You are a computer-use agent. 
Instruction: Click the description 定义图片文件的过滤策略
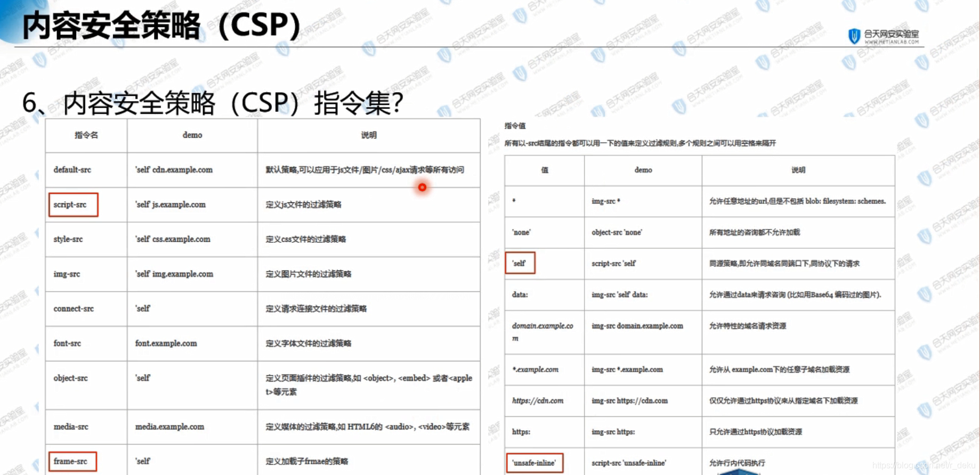(x=309, y=274)
